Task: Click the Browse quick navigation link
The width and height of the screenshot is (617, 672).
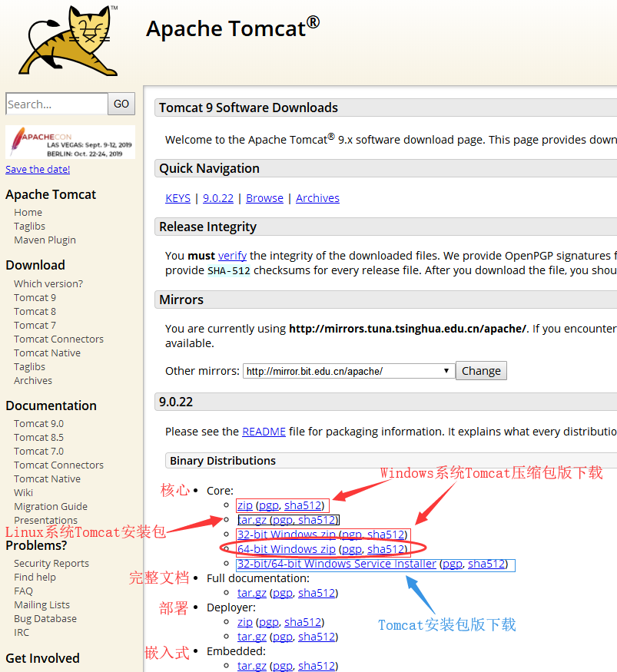Action: point(264,198)
